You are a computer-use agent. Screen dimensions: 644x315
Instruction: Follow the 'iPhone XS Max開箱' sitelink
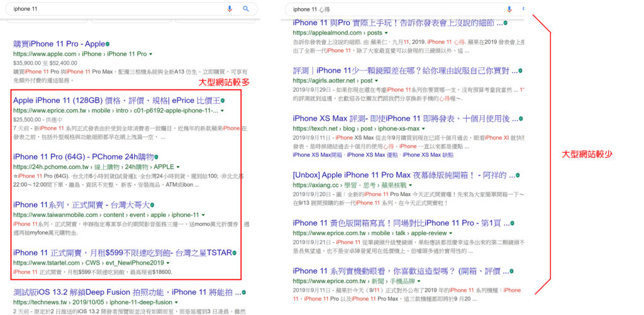tap(318, 155)
